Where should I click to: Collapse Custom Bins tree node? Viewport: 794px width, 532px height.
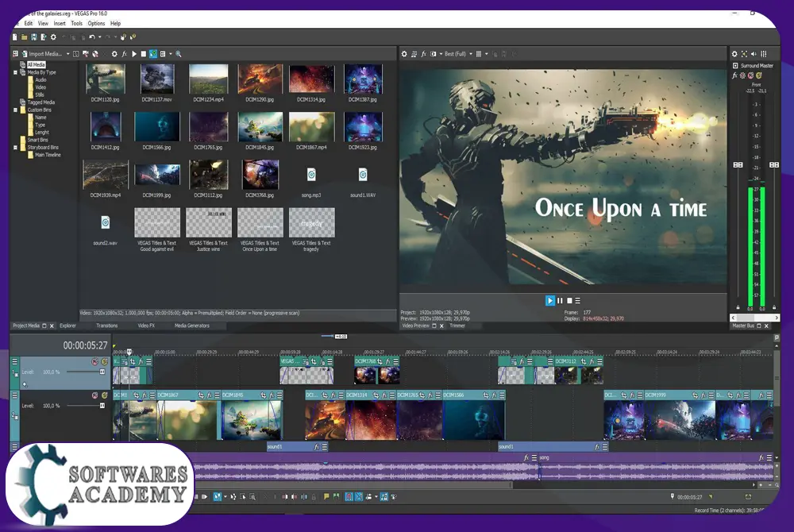click(15, 110)
